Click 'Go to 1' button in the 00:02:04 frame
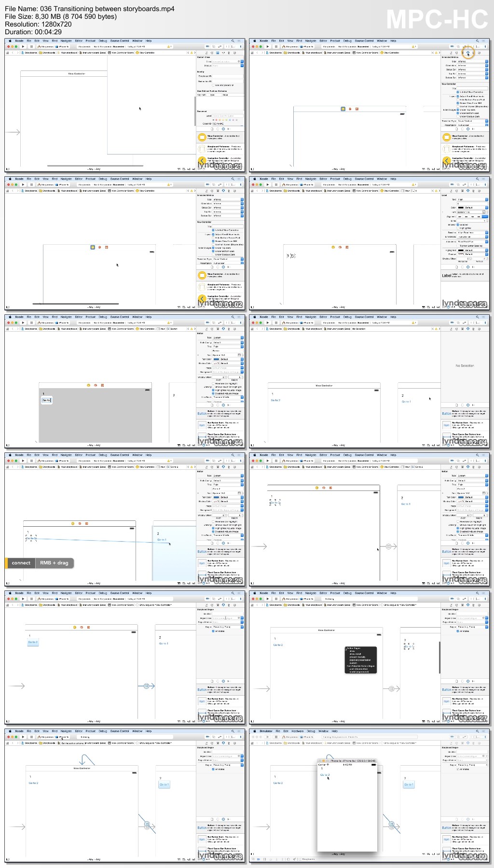494x868 pixels. [406, 402]
